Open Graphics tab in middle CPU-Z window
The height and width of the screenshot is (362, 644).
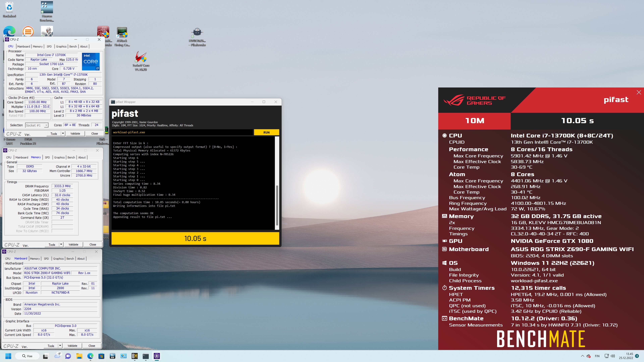59,157
